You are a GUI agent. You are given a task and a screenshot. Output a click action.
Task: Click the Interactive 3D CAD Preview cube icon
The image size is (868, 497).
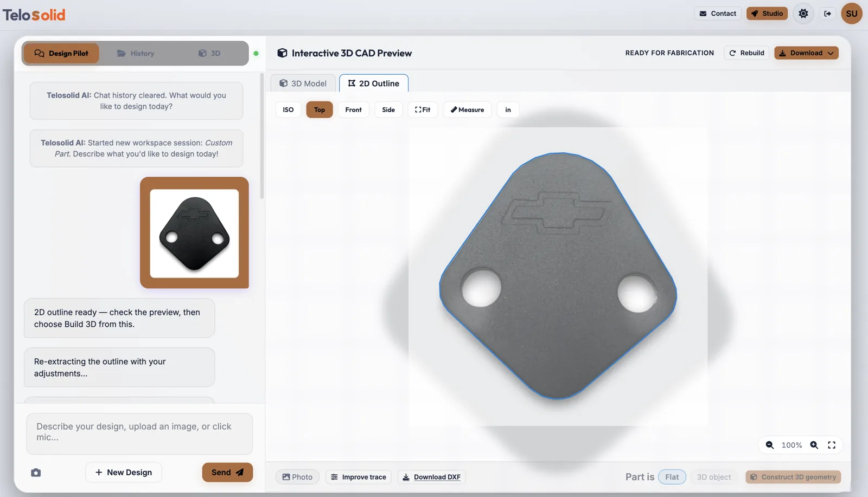282,53
